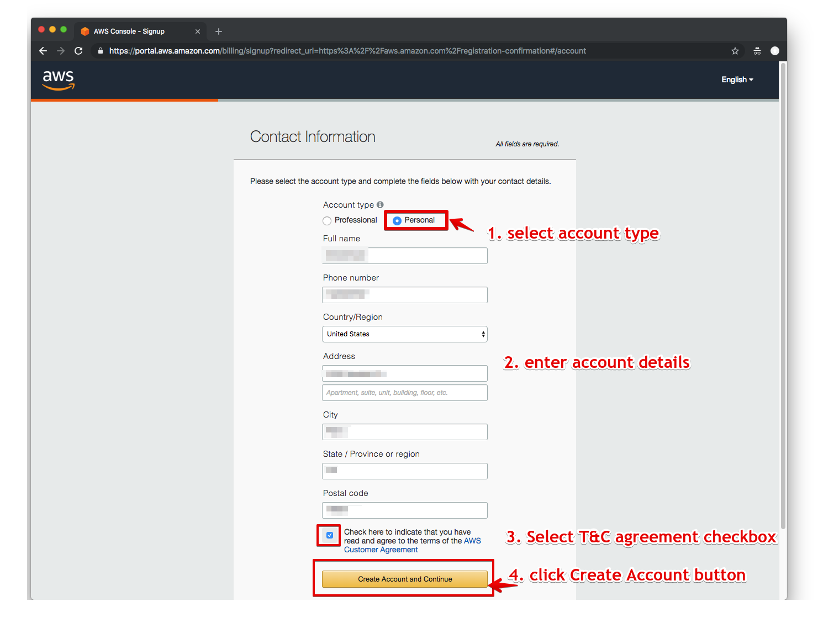Click the browser profile avatar icon
818x644 pixels.
coord(775,50)
